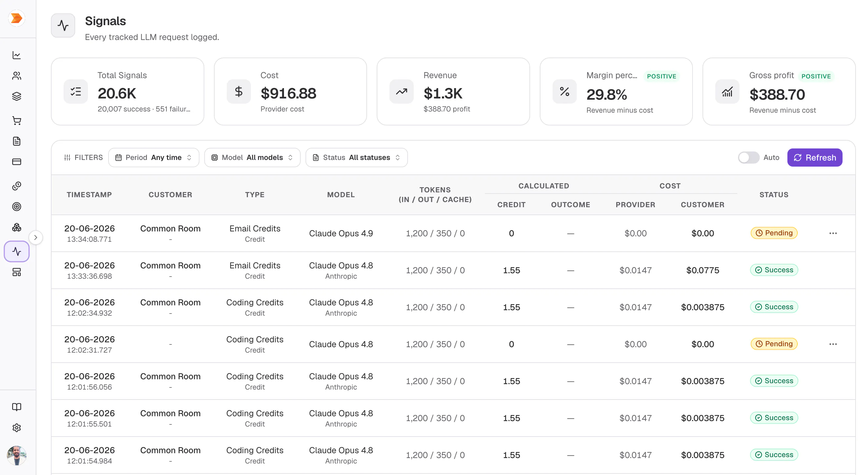The height and width of the screenshot is (475, 868).
Task: Open the analytics chart icon in sidebar
Action: point(16,55)
